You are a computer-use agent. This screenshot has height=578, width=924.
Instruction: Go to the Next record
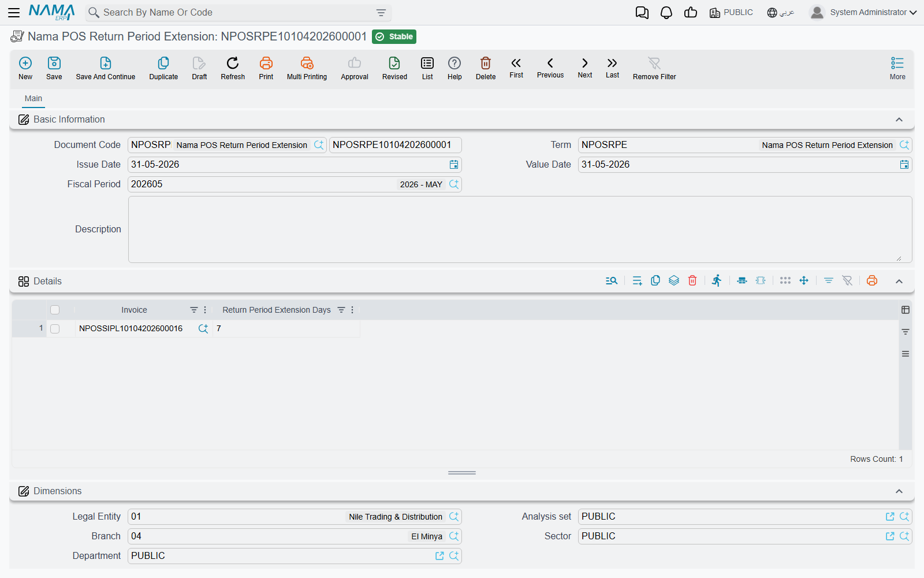[x=585, y=68]
